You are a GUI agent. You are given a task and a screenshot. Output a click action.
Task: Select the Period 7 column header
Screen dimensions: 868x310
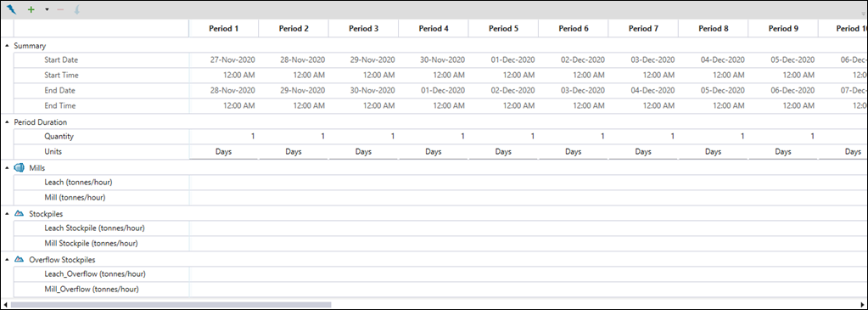643,29
